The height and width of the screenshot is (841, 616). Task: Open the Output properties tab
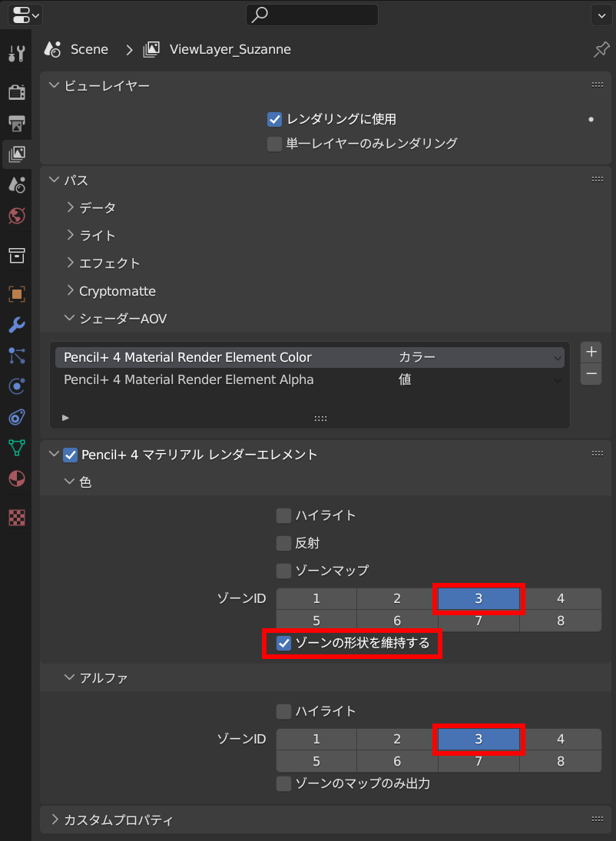[17, 124]
